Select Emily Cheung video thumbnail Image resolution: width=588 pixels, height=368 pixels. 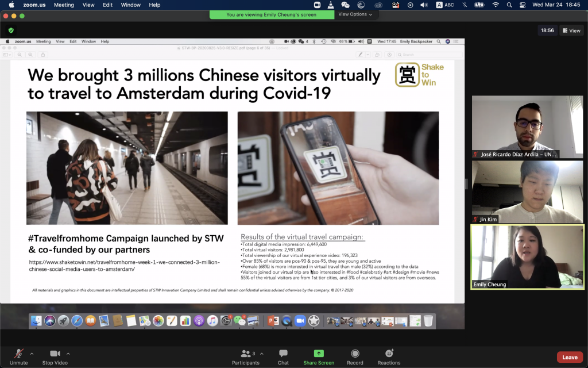point(527,257)
